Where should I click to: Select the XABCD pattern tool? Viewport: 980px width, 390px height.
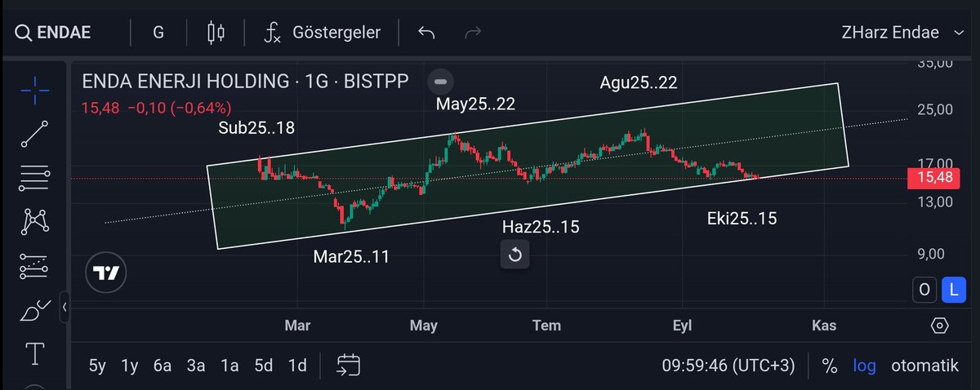[x=34, y=220]
